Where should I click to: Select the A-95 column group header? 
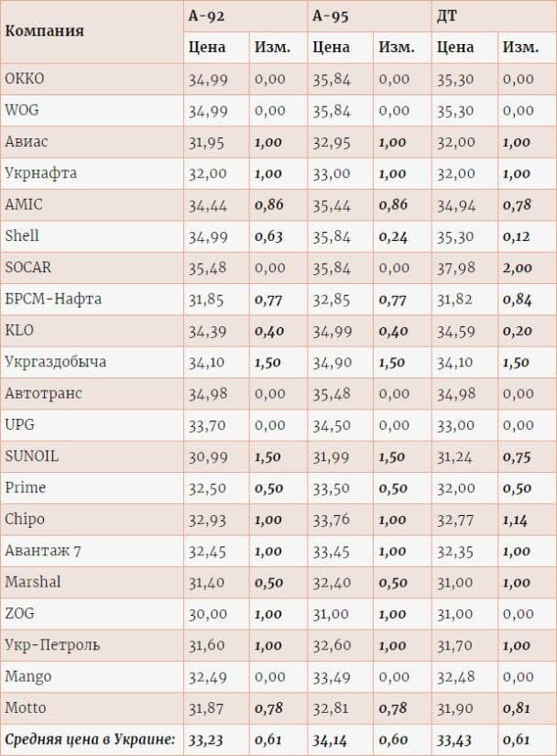click(330, 15)
